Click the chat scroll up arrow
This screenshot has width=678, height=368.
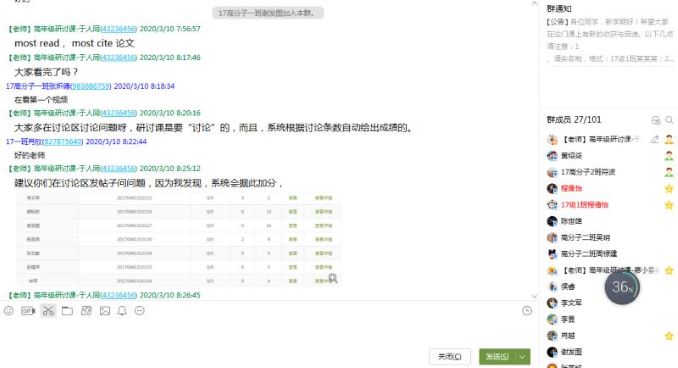tap(534, 3)
